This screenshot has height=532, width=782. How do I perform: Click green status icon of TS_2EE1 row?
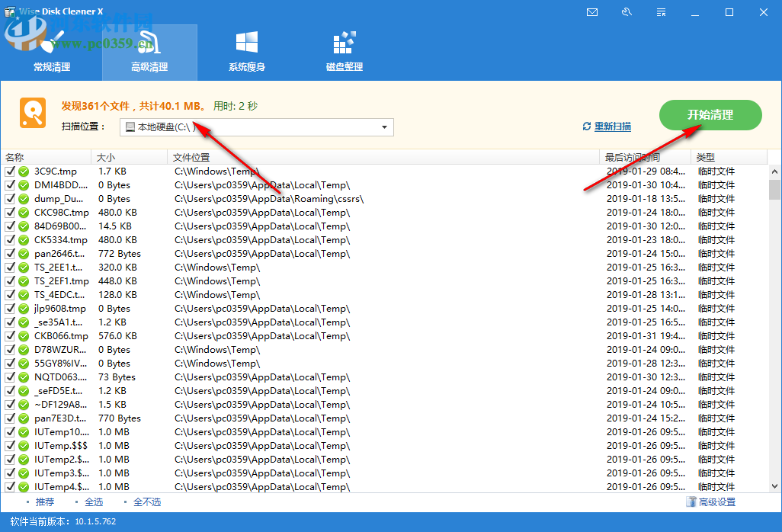(x=24, y=268)
